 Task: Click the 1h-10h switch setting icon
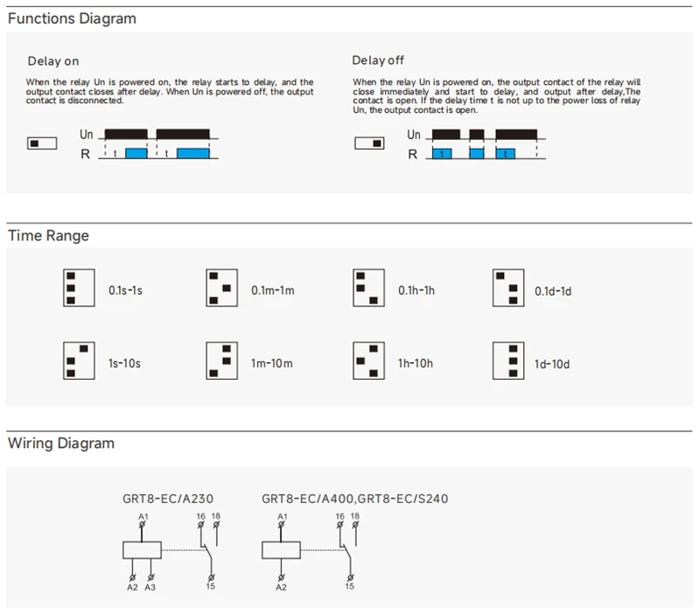368,360
